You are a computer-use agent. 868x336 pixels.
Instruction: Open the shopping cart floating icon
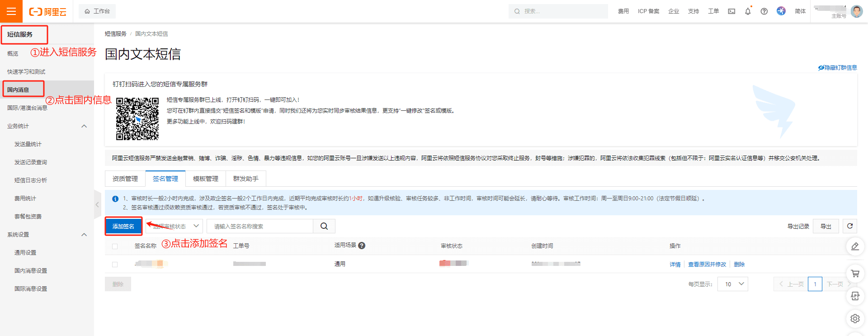pos(855,273)
